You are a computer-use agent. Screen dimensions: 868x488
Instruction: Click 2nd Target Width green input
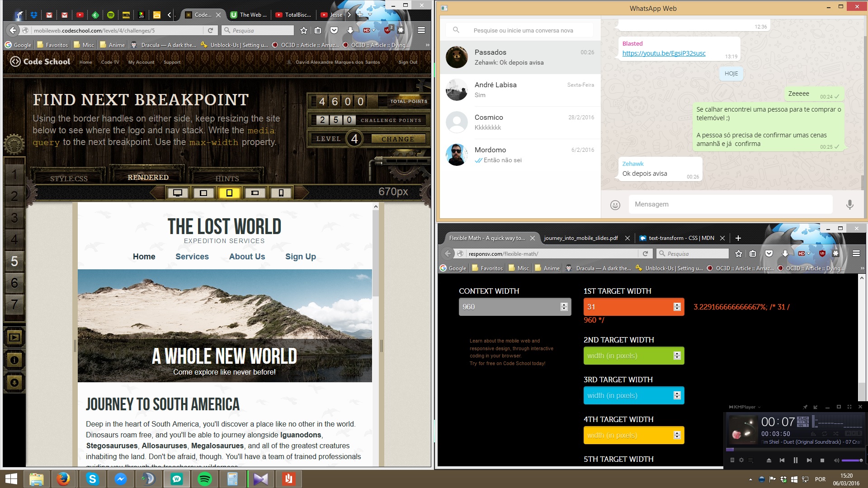(x=633, y=356)
